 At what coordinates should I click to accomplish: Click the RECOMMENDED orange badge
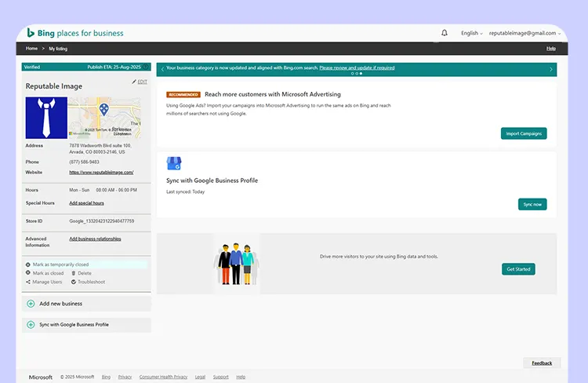point(183,95)
